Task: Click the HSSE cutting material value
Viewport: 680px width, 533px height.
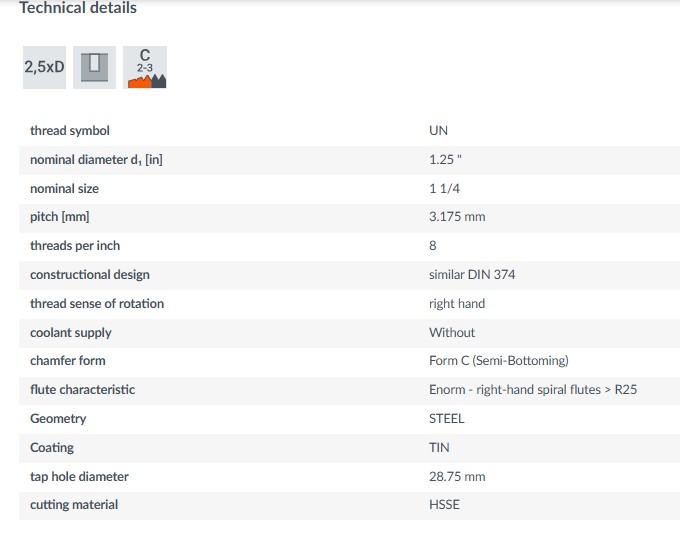Action: coord(444,505)
